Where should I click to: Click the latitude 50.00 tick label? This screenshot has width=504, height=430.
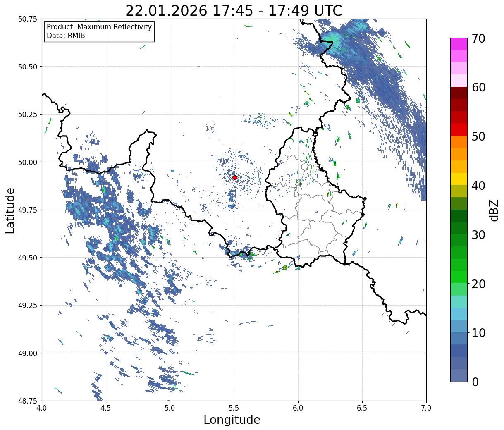pos(28,162)
